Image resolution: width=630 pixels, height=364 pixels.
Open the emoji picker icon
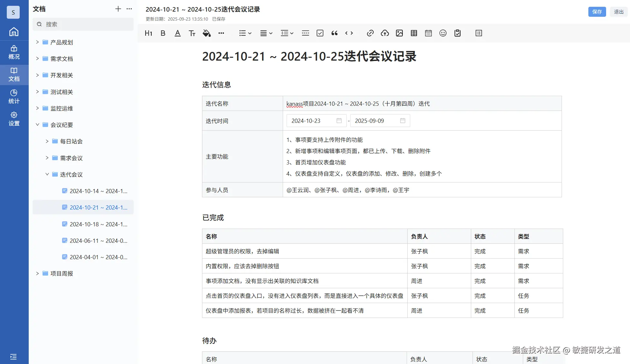click(443, 33)
